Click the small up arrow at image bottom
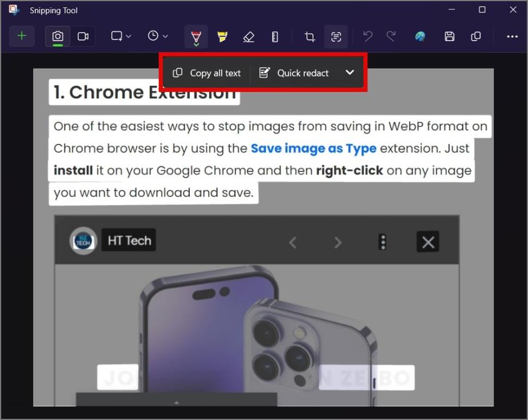Viewport: 528px width, 420px height. point(177,402)
